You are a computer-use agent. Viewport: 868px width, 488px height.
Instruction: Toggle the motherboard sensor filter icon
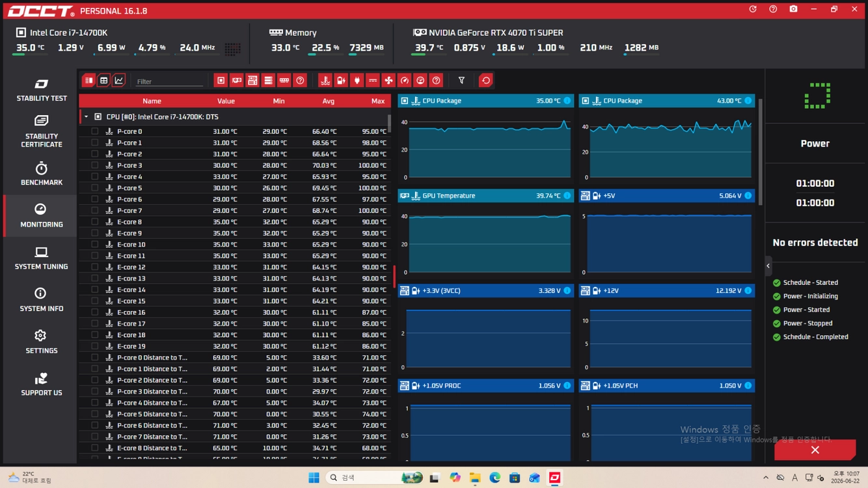click(252, 81)
